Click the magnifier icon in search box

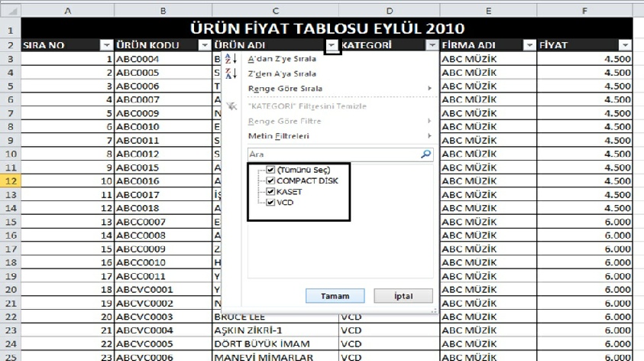tap(426, 154)
